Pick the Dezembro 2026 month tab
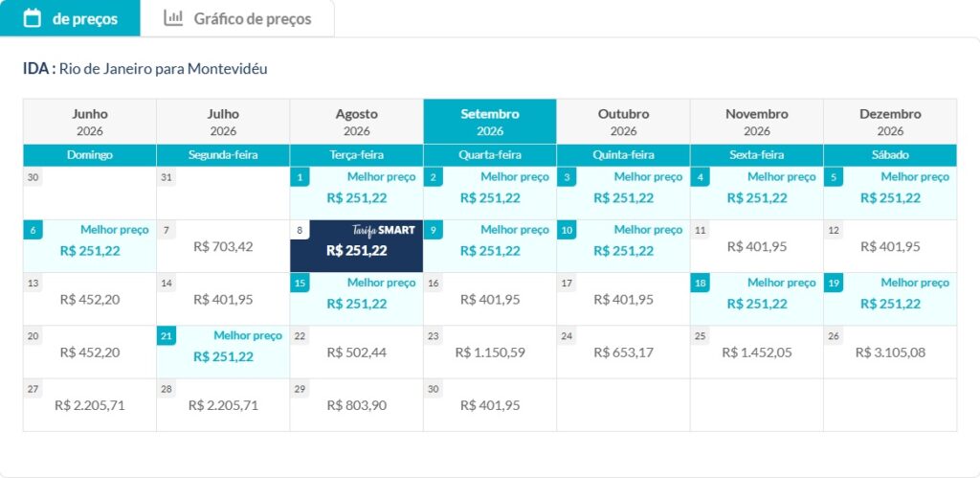 [x=890, y=122]
